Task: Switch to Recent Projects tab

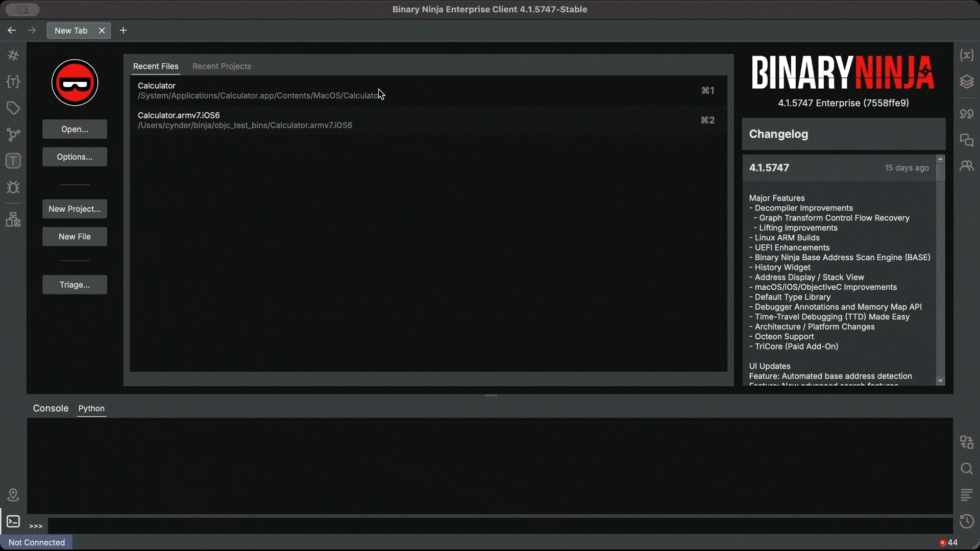Action: pos(222,66)
